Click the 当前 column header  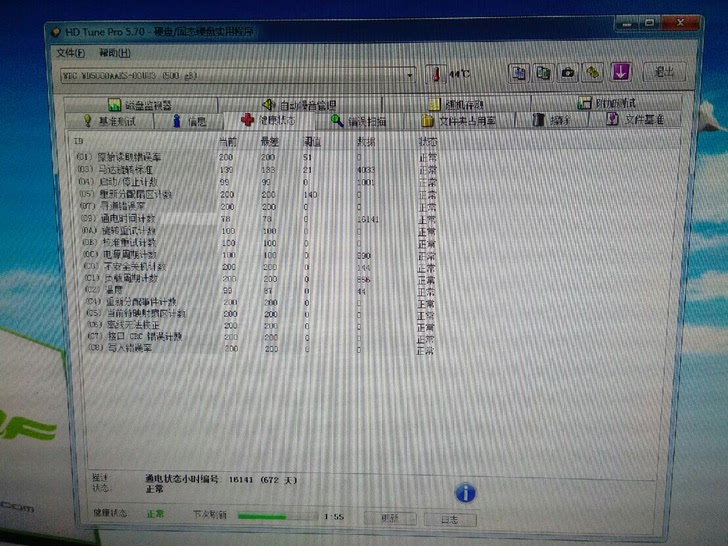228,142
